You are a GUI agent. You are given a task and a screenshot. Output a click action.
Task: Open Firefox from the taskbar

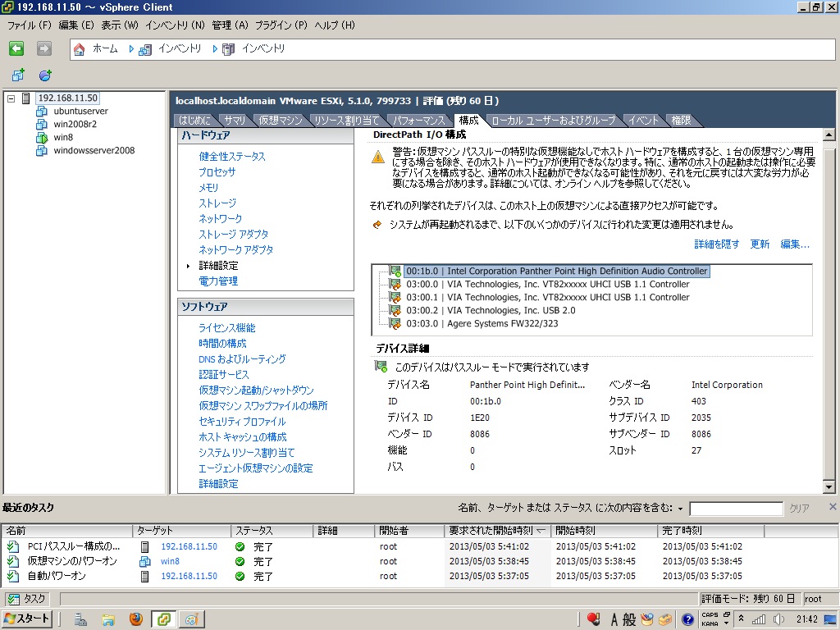136,619
